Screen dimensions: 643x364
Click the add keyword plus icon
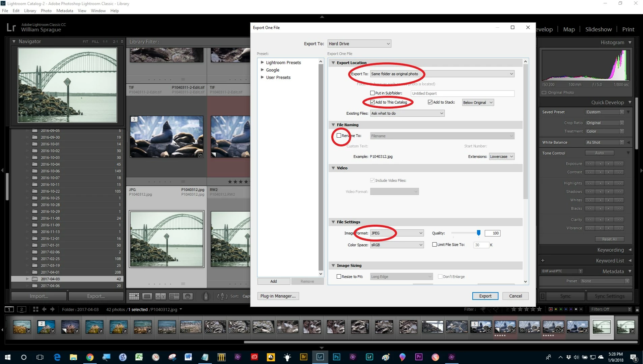click(543, 260)
